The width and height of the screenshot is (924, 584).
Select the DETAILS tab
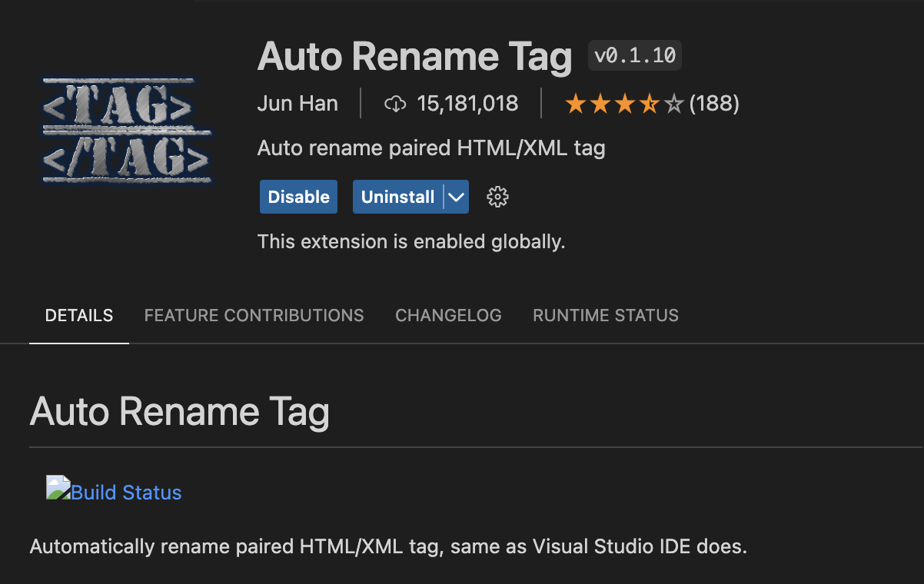click(x=78, y=315)
